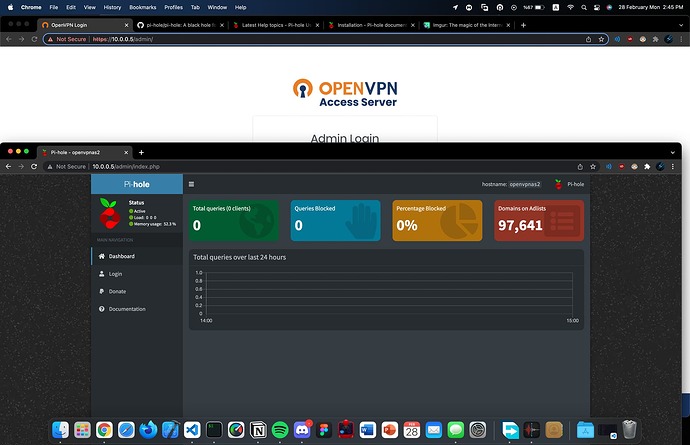This screenshot has height=445, width=690.
Task: Bookmark the Pi-hole page with star icon
Action: pos(593,167)
